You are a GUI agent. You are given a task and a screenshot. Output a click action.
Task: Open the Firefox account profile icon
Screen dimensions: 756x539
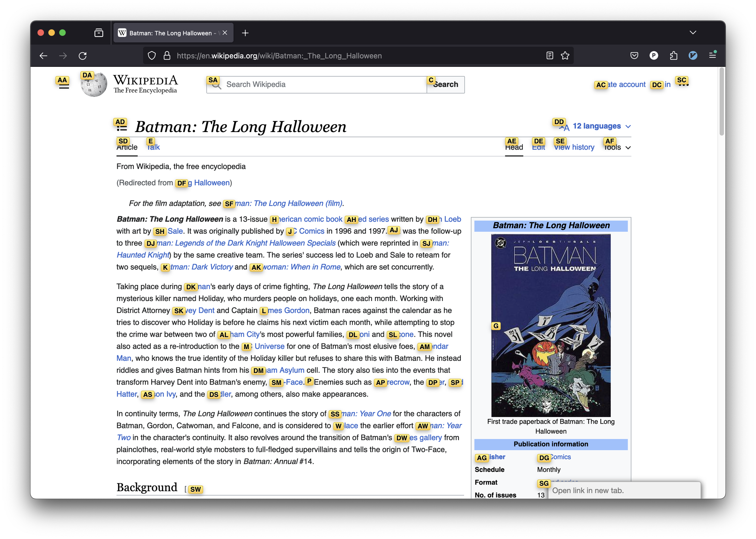pyautogui.click(x=654, y=56)
